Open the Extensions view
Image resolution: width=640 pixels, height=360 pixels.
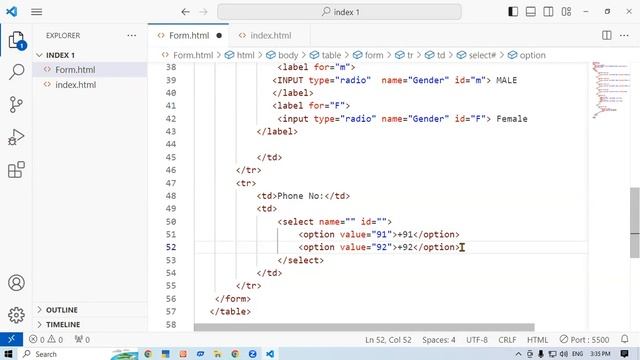click(16, 170)
